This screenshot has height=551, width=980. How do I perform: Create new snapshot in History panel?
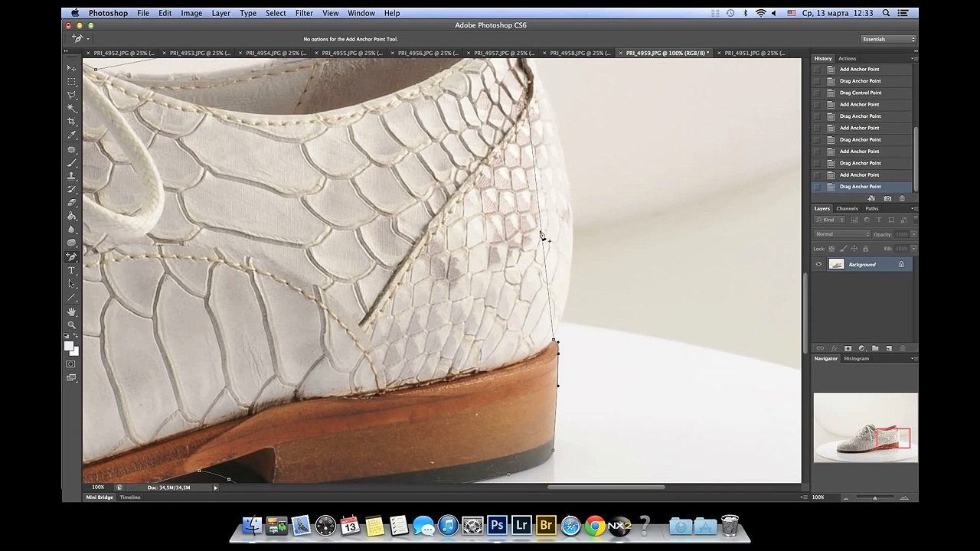click(887, 198)
